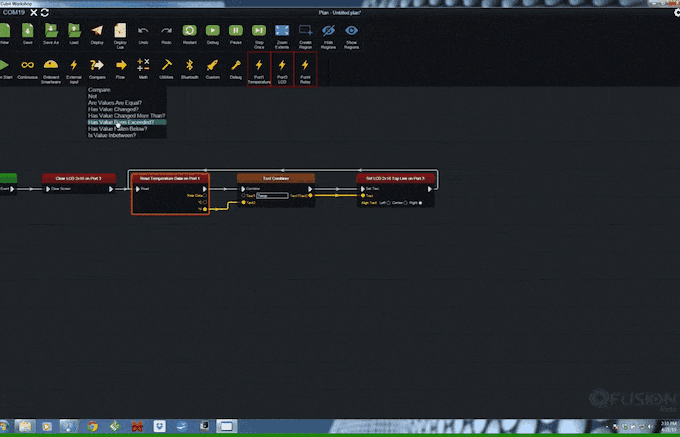Choose 'Has Value Been Exceeded?' entry
Screen dimensions: 680x437
point(127,122)
